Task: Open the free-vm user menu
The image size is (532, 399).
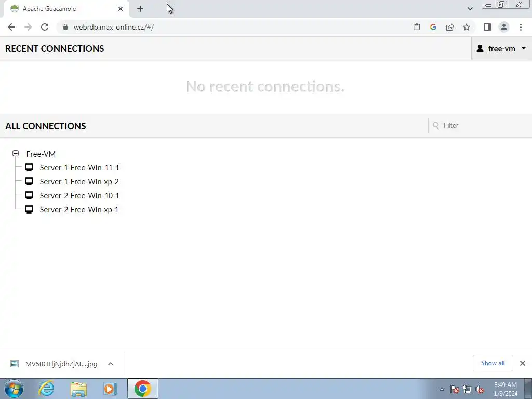Action: coord(501,48)
